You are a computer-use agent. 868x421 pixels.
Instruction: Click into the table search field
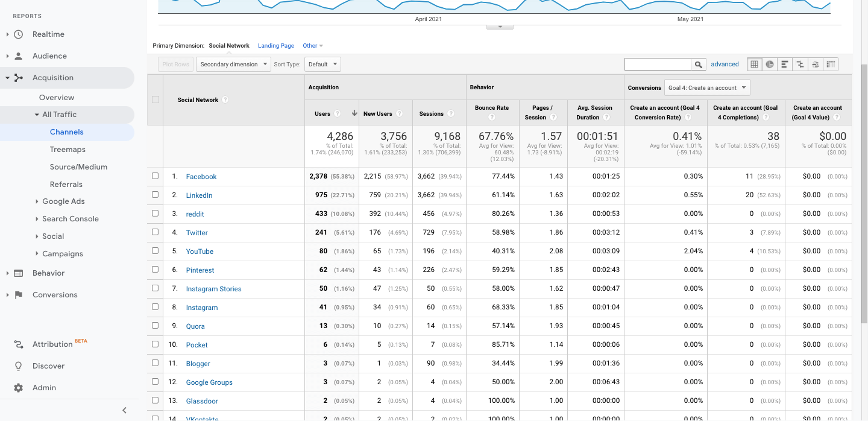658,65
